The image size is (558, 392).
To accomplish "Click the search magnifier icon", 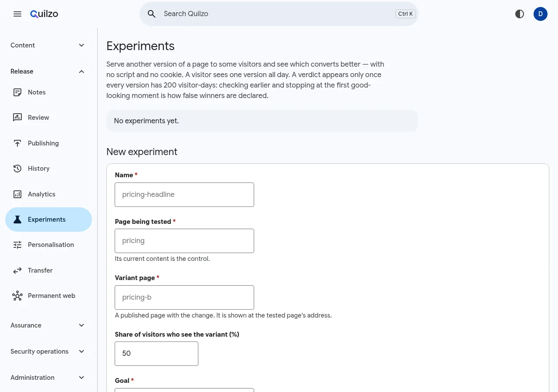I will coord(152,14).
